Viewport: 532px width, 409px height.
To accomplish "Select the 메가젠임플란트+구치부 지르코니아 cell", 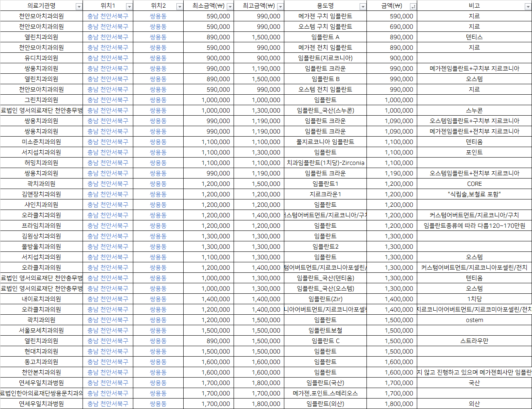I will pyautogui.click(x=474, y=69).
